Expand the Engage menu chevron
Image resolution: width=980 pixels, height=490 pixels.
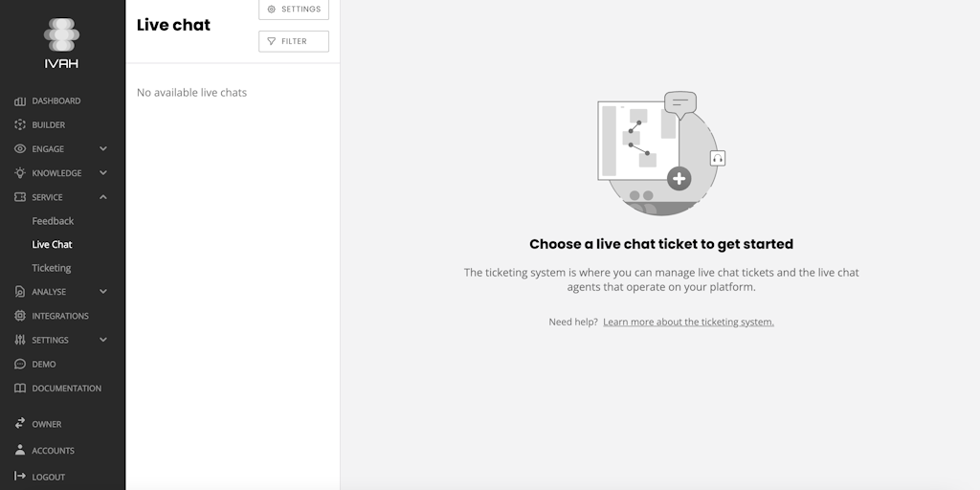click(x=103, y=149)
